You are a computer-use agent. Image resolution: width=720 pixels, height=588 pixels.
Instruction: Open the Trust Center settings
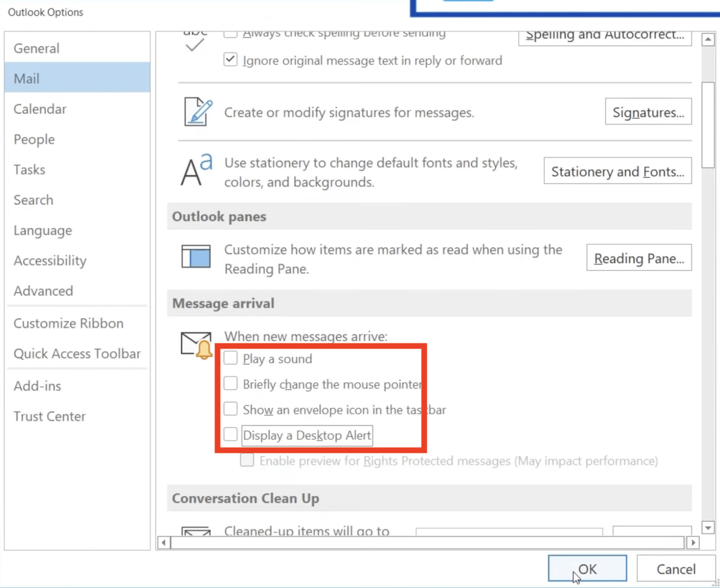pyautogui.click(x=50, y=416)
